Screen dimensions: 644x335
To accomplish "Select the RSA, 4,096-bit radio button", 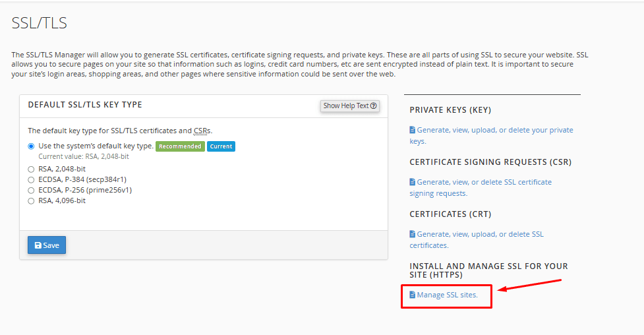I will coord(31,201).
